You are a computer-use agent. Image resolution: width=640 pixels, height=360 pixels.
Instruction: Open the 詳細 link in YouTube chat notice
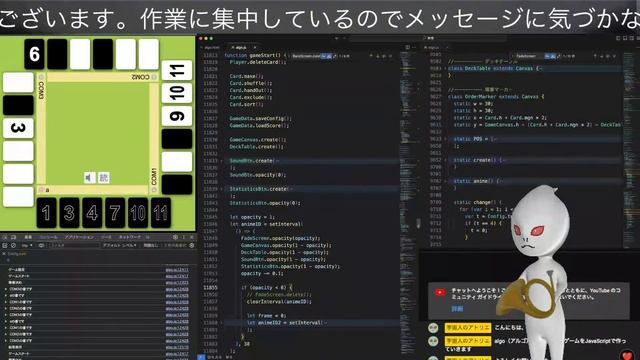pos(457,309)
